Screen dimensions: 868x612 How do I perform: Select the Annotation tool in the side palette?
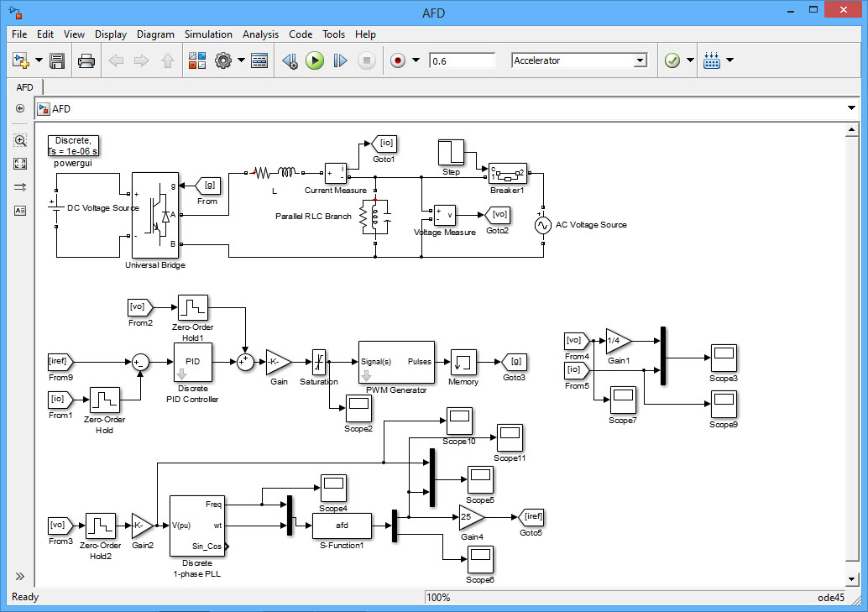pos(20,211)
